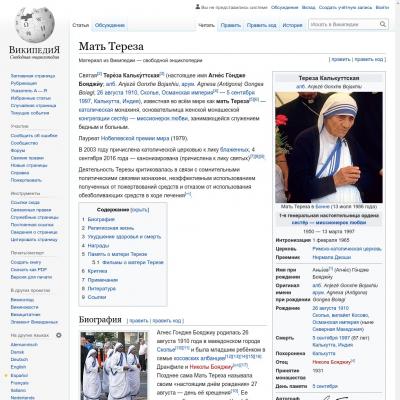This screenshot has height=400, width=400.
Task: Open the nuns photo in Биография section
Action: tap(114, 366)
